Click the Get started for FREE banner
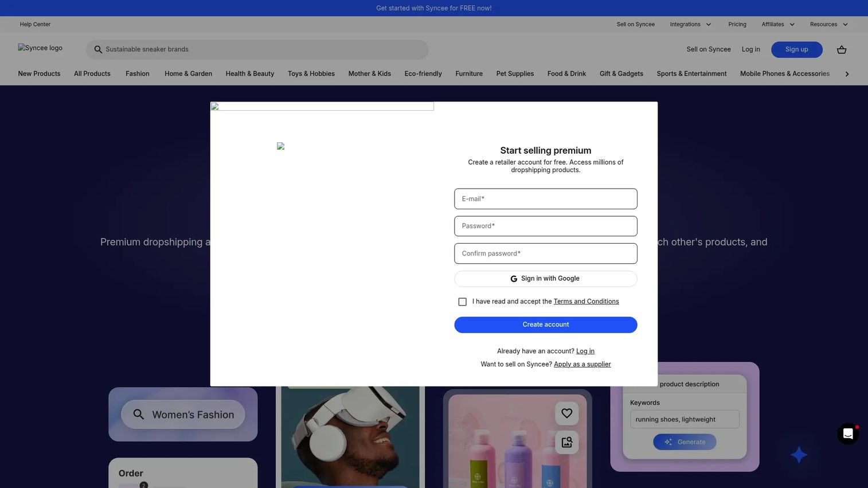Image resolution: width=868 pixels, height=488 pixels. pyautogui.click(x=434, y=8)
